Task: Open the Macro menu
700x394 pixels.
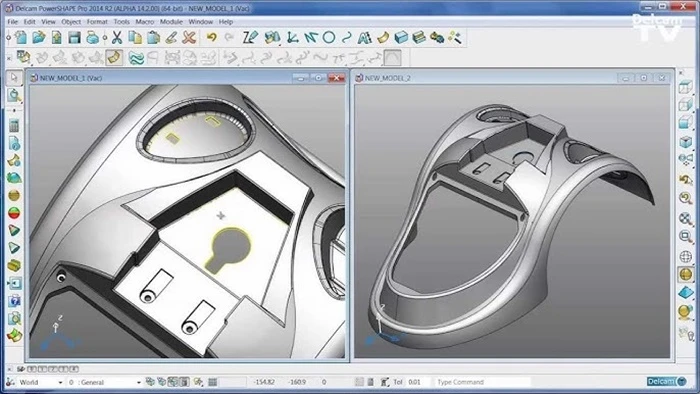Action: tap(145, 21)
